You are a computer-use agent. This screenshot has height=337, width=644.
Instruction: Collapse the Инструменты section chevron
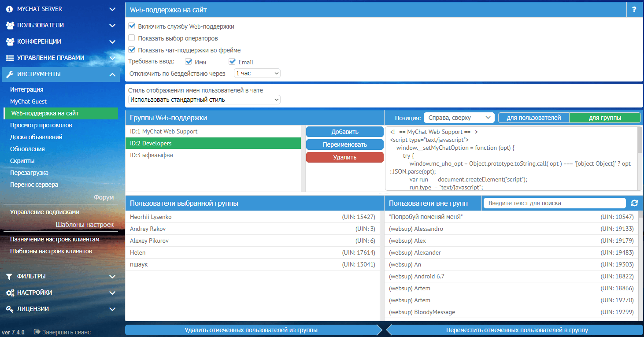pos(112,74)
